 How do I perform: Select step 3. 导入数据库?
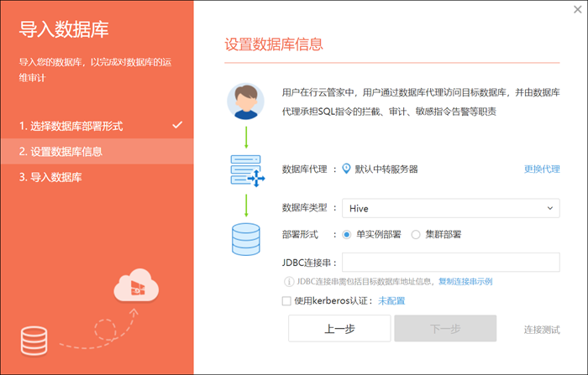point(51,178)
